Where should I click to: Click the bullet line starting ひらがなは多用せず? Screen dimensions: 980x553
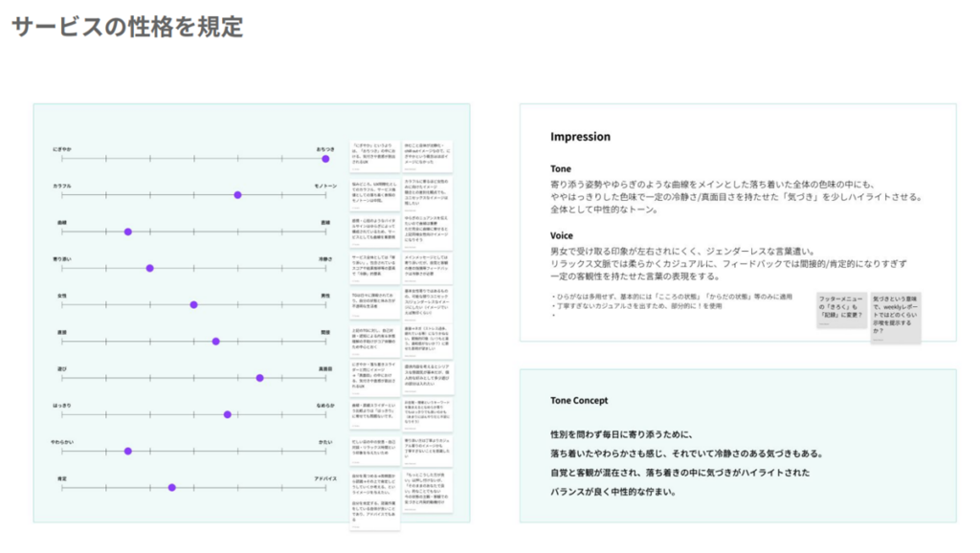pos(672,297)
